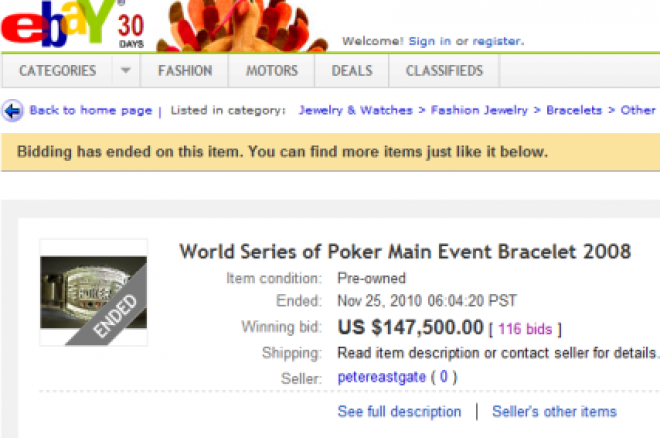Go to the Fashion tab
This screenshot has width=660, height=438.
(x=185, y=71)
